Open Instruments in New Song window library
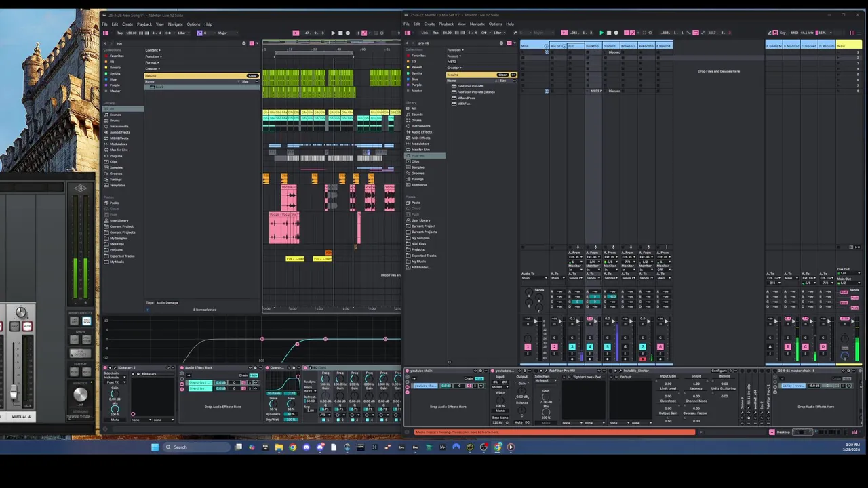This screenshot has width=868, height=488. pos(119,126)
